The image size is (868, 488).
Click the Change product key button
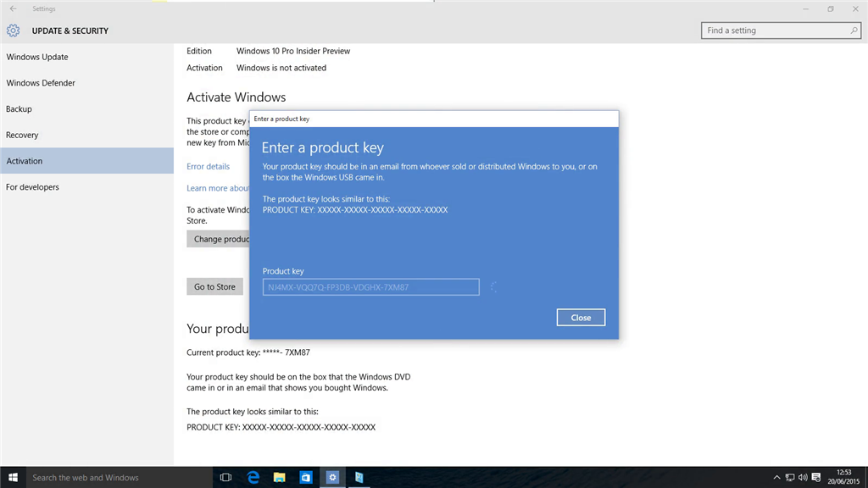coord(218,239)
